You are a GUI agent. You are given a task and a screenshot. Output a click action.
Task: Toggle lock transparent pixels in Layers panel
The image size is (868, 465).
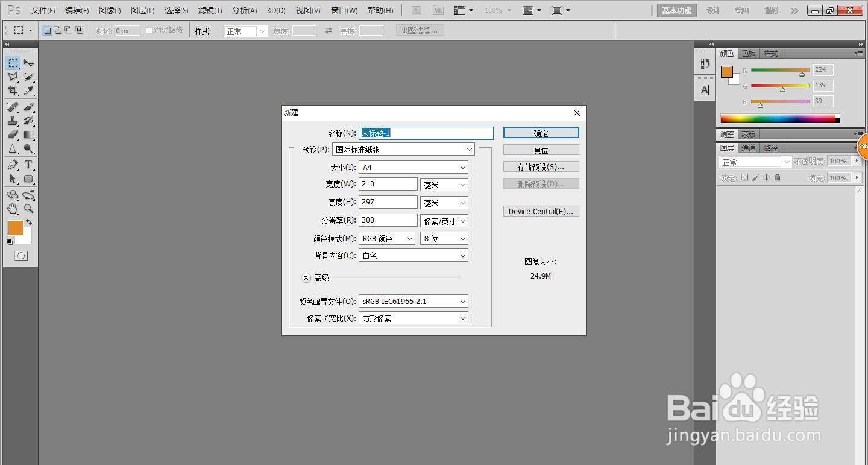click(x=744, y=177)
